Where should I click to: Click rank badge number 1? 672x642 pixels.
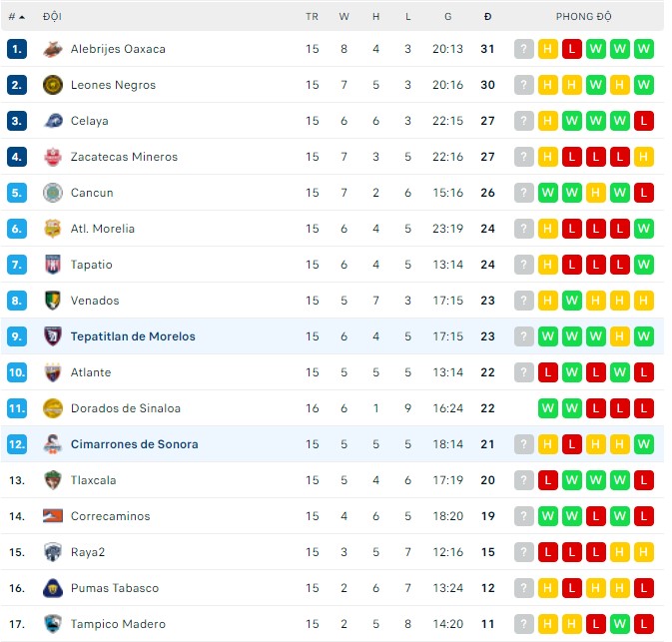tap(17, 49)
